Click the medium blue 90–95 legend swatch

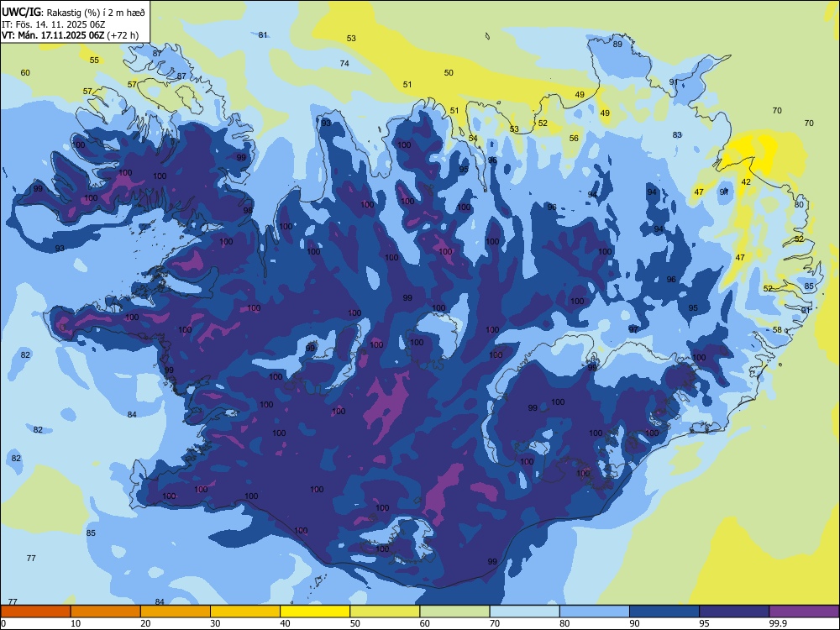click(664, 612)
